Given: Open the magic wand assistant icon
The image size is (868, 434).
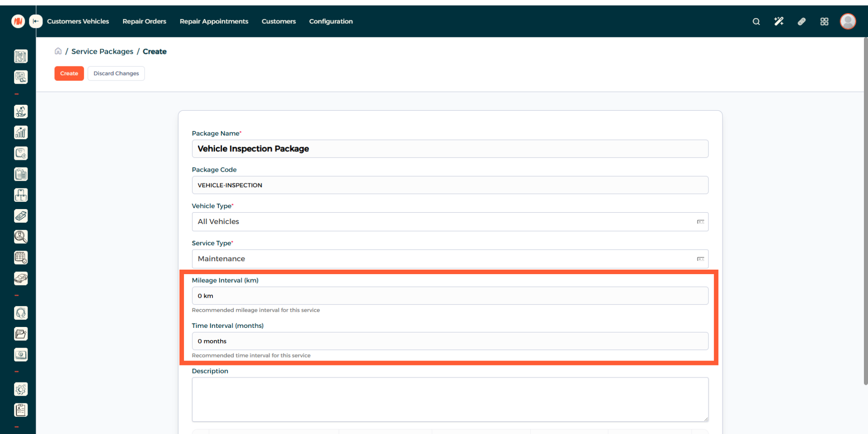Looking at the screenshot, I should coord(778,22).
